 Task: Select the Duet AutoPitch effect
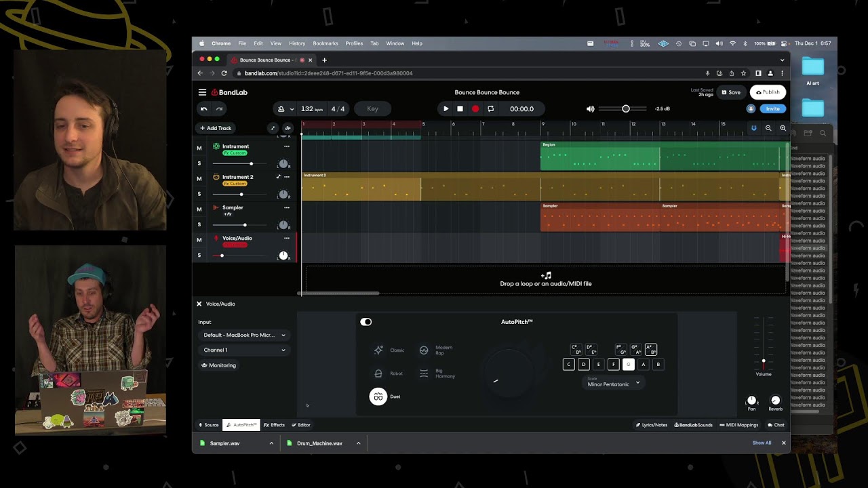tap(384, 396)
